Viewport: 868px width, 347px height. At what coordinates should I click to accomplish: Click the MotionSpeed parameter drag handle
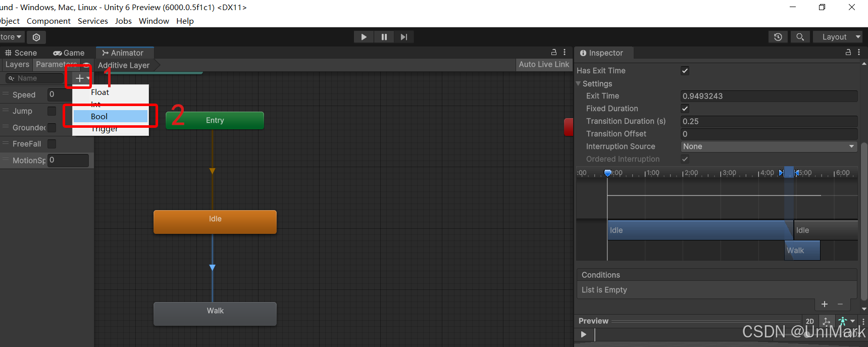point(6,160)
